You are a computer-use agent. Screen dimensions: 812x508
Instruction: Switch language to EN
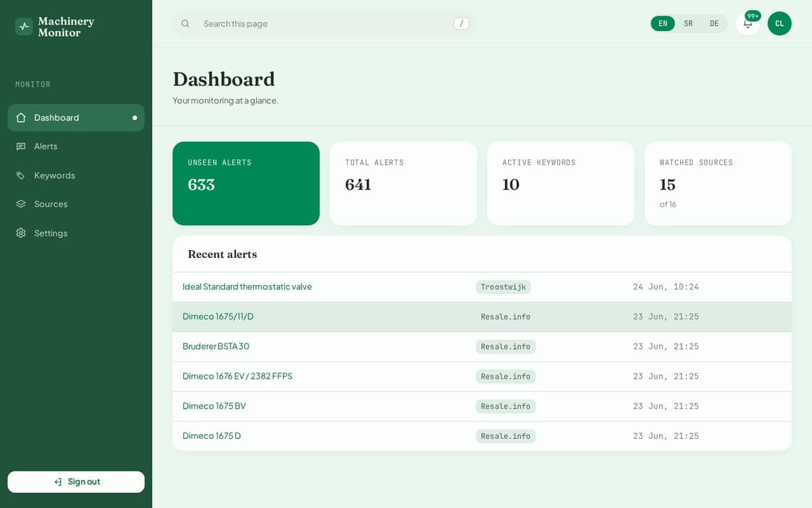pos(663,24)
